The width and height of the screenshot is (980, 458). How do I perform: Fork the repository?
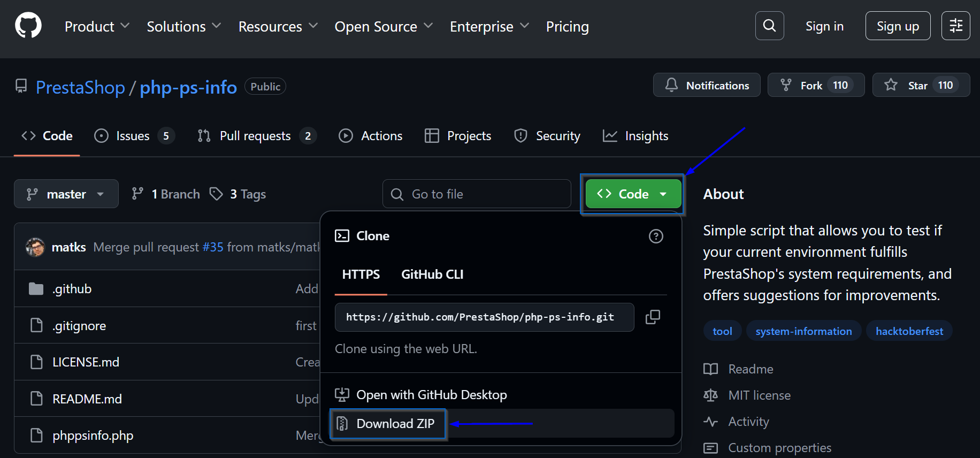(x=802, y=86)
